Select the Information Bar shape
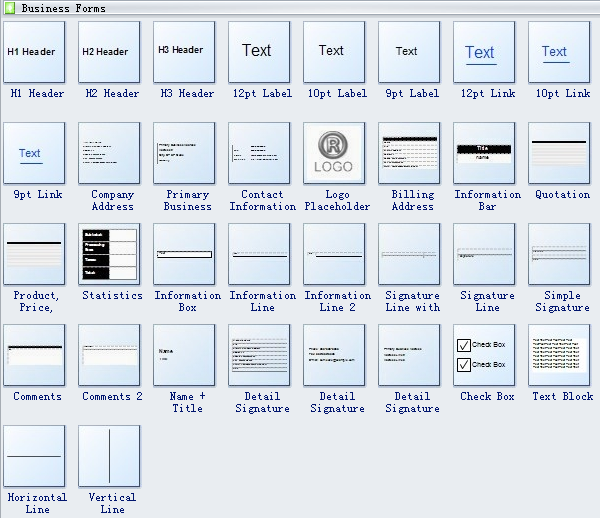Image resolution: width=600 pixels, height=518 pixels. (484, 153)
